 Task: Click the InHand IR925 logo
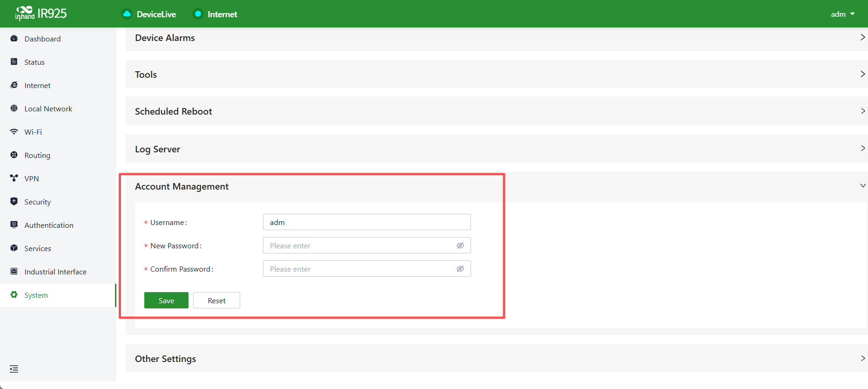coord(41,14)
